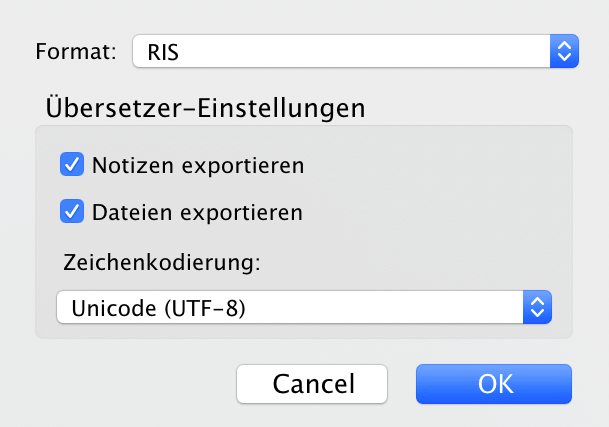Click the "Zeichenkodierung:" label
This screenshot has width=609, height=427.
[x=161, y=262]
